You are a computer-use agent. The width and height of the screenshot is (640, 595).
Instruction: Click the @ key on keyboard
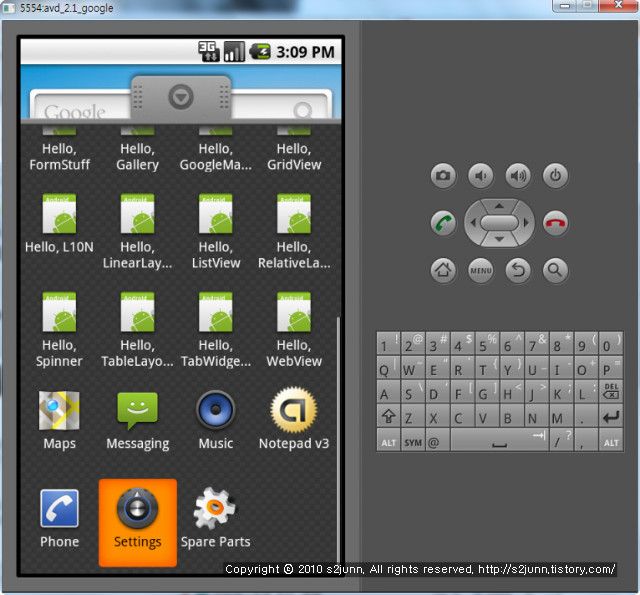tap(438, 440)
